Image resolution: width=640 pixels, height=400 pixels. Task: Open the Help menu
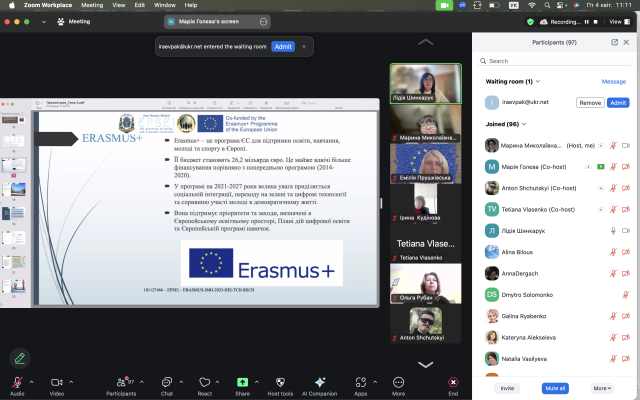[x=191, y=5]
